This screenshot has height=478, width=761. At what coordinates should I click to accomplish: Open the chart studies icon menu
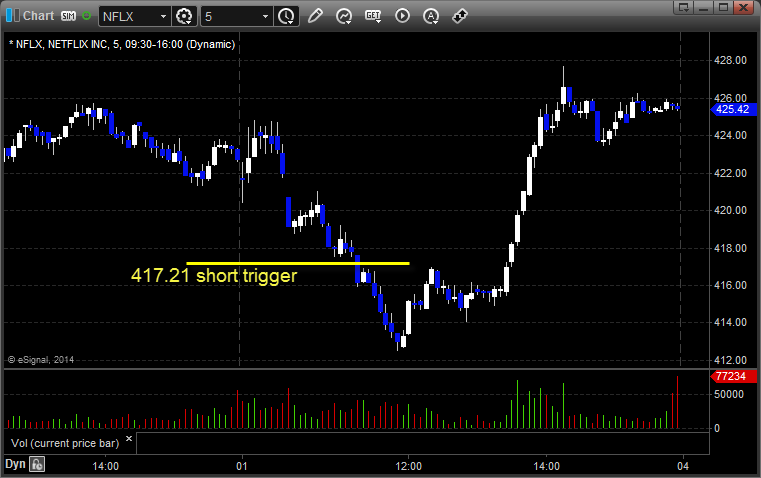point(344,16)
